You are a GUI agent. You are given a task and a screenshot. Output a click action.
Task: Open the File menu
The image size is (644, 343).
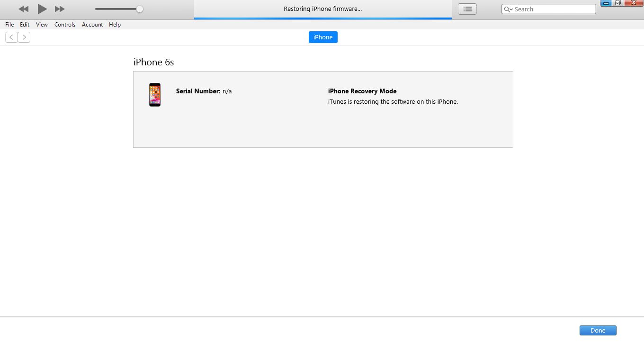pos(9,25)
